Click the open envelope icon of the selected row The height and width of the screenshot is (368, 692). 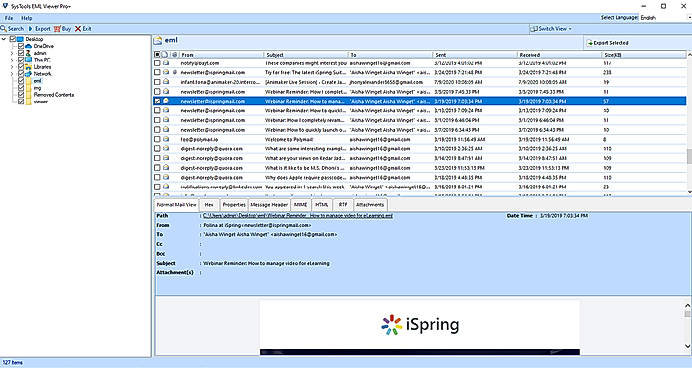[166, 101]
